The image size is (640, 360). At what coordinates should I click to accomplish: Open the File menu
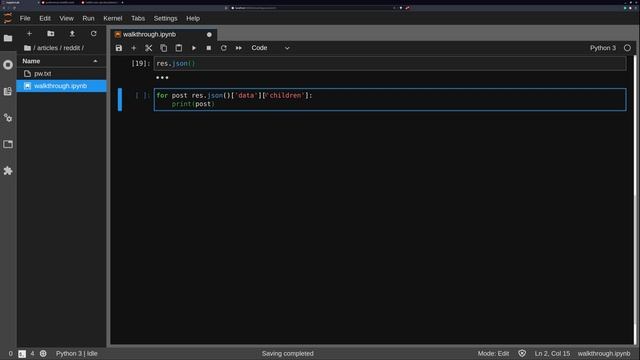tap(25, 18)
